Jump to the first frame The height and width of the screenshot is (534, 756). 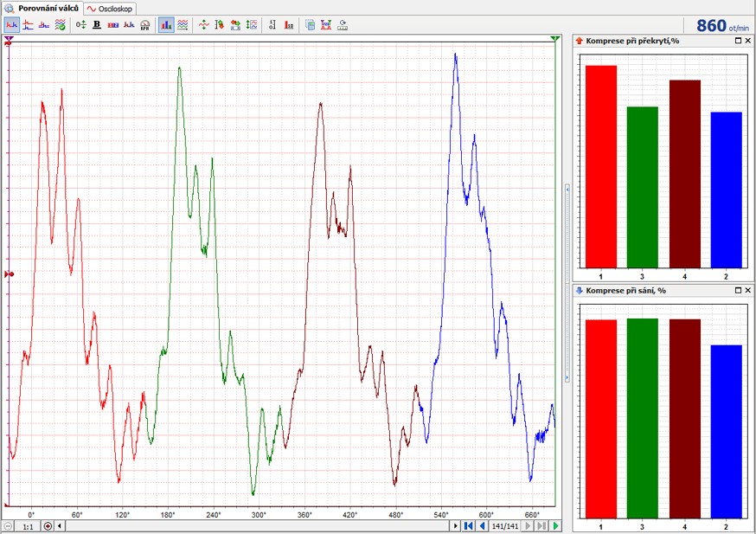click(468, 526)
